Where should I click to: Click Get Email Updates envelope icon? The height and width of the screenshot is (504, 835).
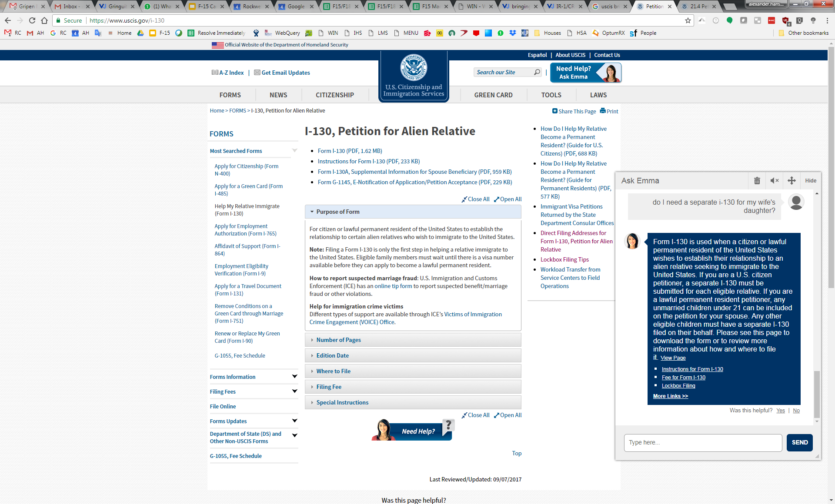pyautogui.click(x=257, y=73)
